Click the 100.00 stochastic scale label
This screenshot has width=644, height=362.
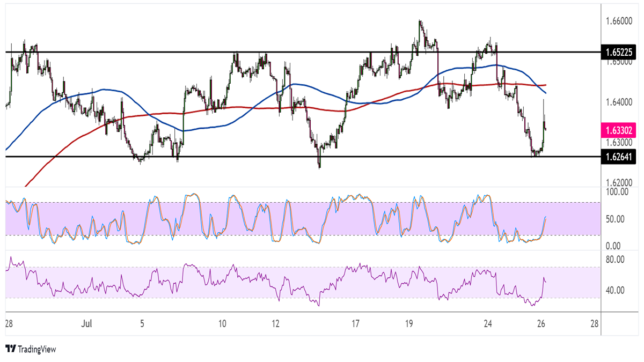(x=617, y=191)
